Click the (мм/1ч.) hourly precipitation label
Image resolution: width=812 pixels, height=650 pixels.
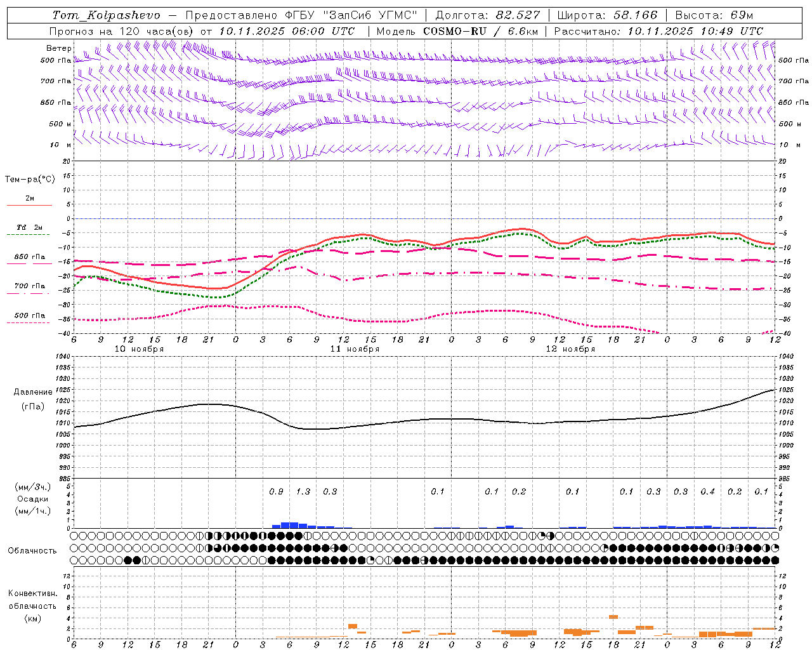point(33,511)
